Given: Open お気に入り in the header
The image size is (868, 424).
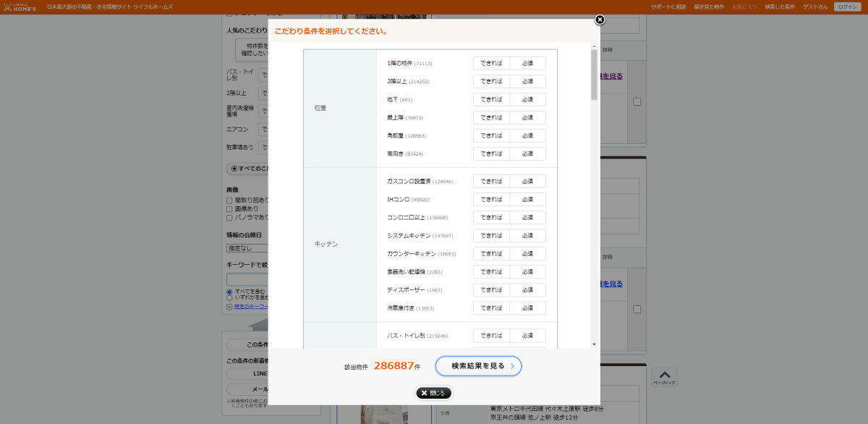Looking at the screenshot, I should [x=744, y=7].
